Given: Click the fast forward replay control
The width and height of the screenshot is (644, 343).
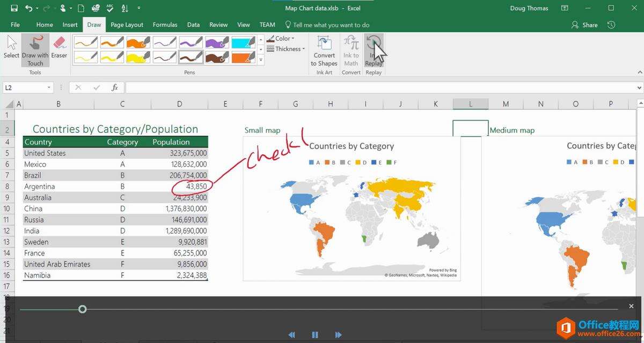Looking at the screenshot, I should pos(338,334).
